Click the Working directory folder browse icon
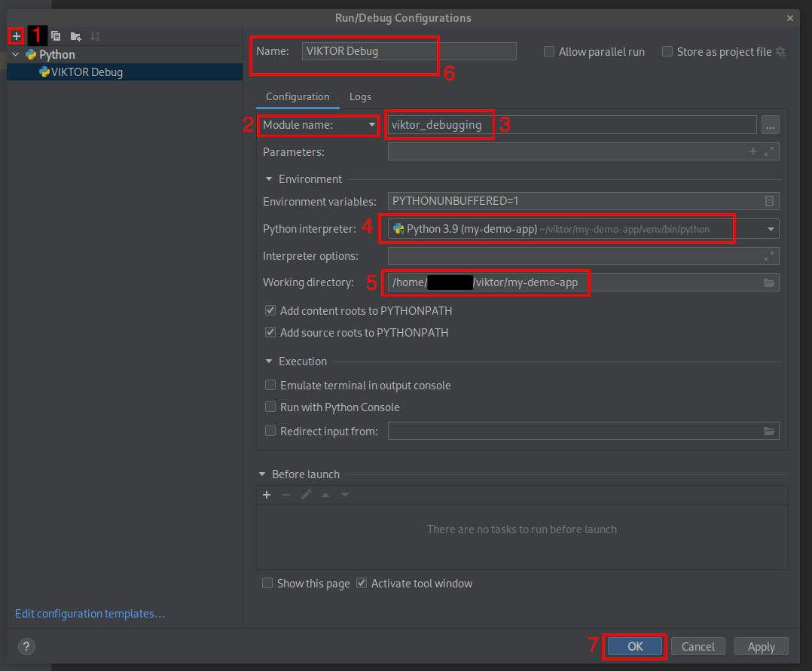This screenshot has width=812, height=671. point(769,282)
